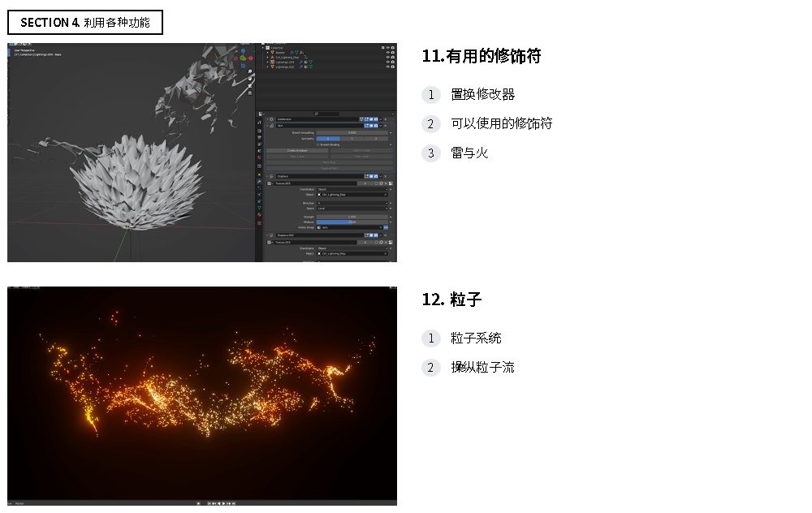Select the Skin modifier icon
Viewport: 812px width, 513px height.
272,126
